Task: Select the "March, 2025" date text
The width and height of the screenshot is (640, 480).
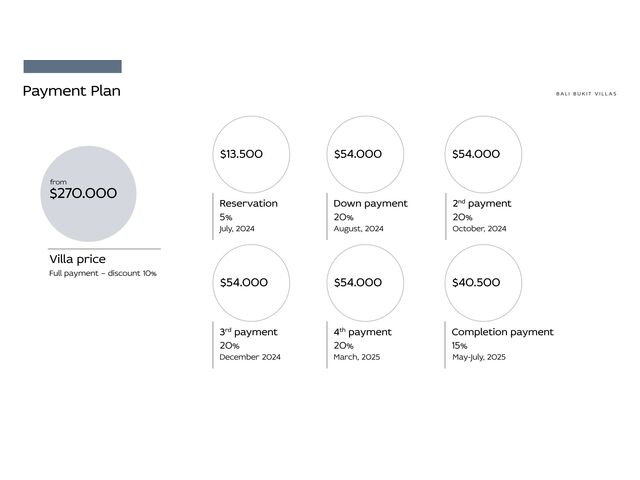Action: tap(356, 357)
